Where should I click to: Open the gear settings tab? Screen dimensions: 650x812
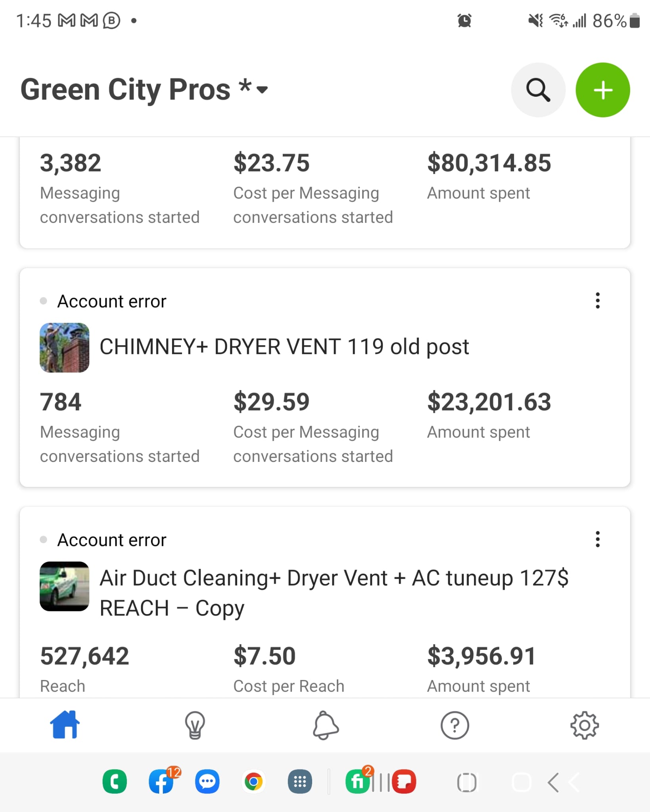(x=584, y=725)
